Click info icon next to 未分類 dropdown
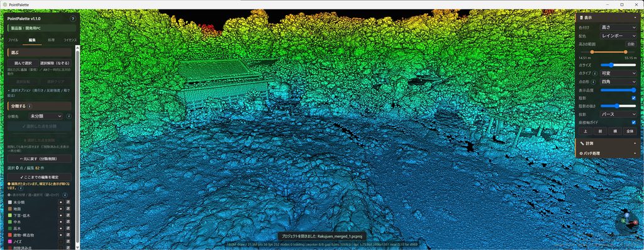The height and width of the screenshot is (250, 644). click(x=69, y=116)
